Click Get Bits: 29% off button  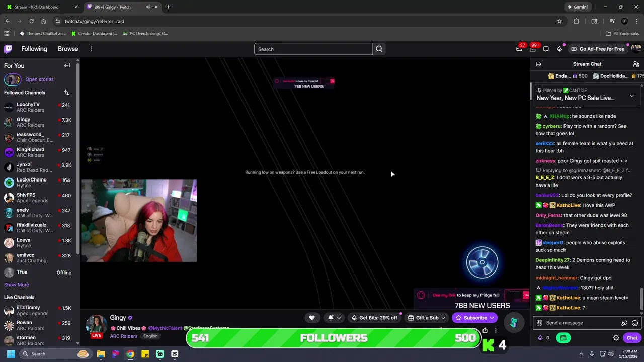click(x=374, y=318)
